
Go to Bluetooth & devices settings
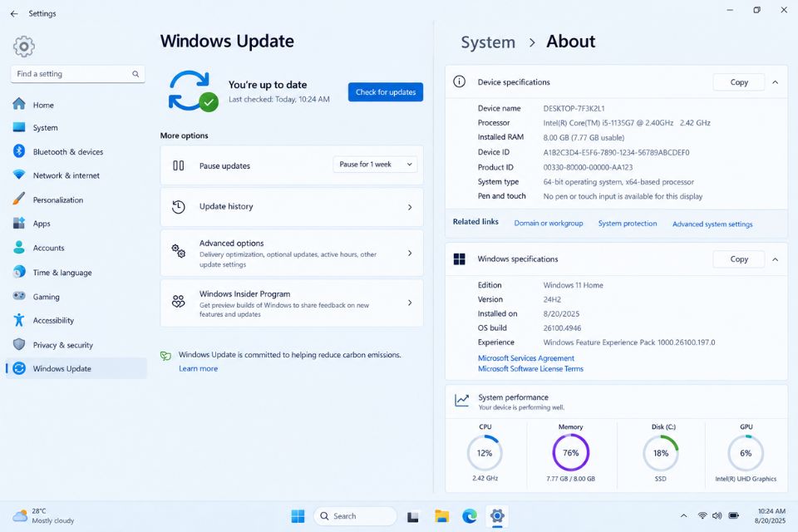pyautogui.click(x=76, y=151)
